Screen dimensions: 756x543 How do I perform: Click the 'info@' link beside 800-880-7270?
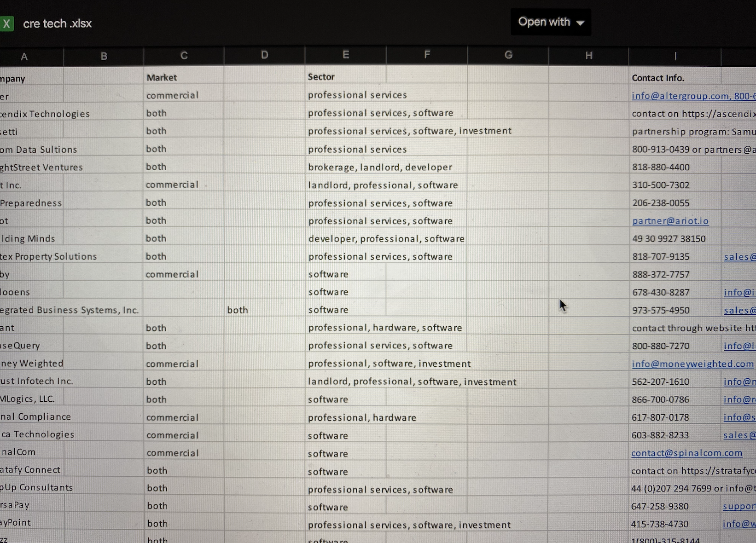[739, 346]
